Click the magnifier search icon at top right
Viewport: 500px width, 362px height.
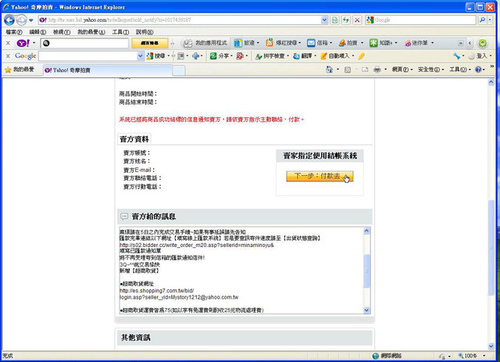[482, 20]
